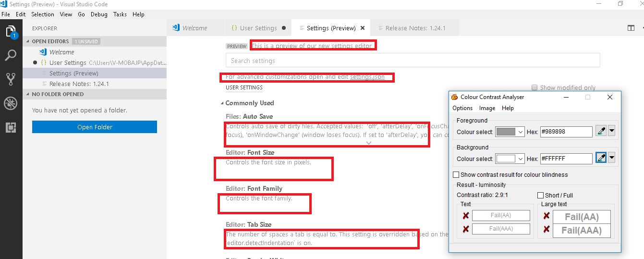This screenshot has height=259, width=644.
Task: Open the Selection menu
Action: [43, 14]
